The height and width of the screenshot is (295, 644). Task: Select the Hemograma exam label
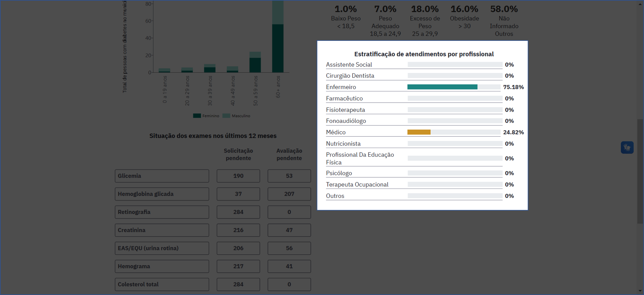(162, 266)
